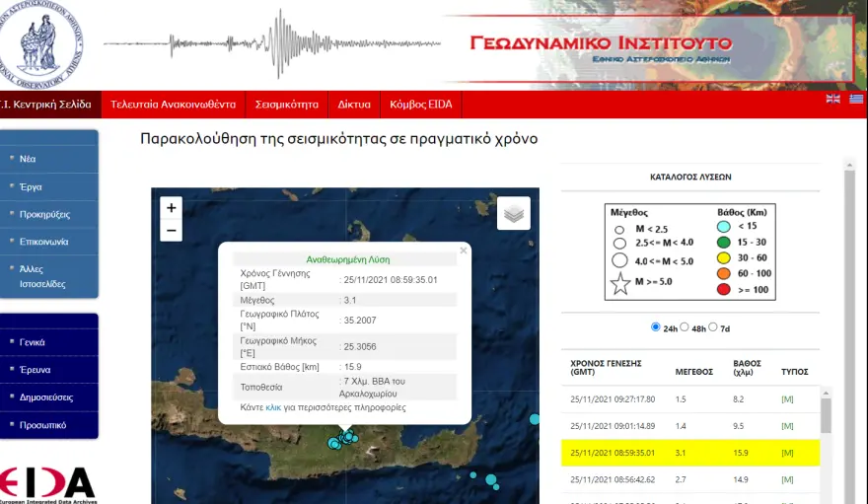
Task: Click the highlighted 08:59:35.01 catalog row
Action: tap(690, 454)
